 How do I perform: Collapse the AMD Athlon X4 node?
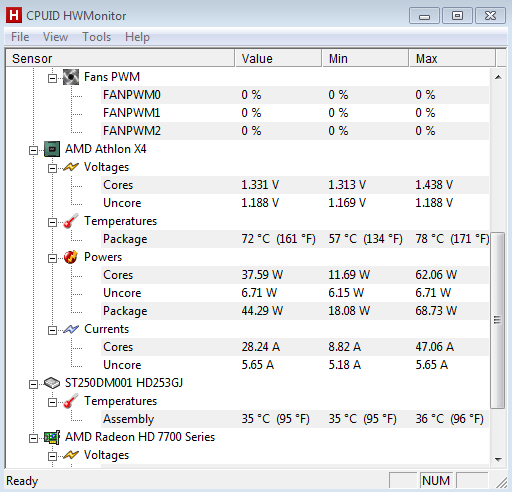coord(33,151)
